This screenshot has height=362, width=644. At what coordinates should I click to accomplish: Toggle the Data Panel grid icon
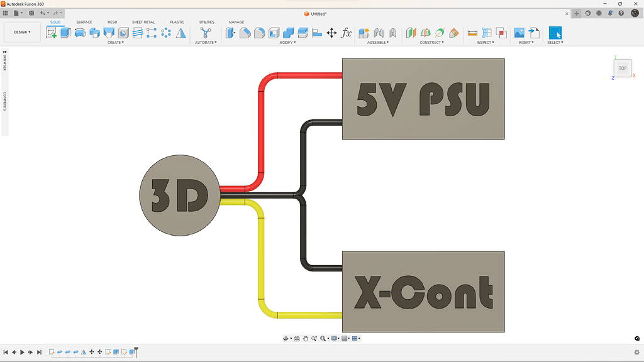[6, 13]
